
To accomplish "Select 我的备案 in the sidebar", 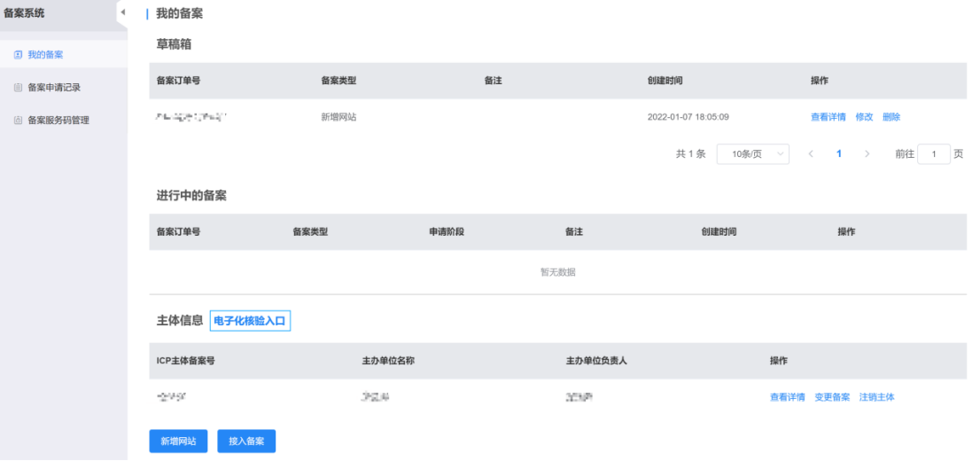I will (45, 55).
